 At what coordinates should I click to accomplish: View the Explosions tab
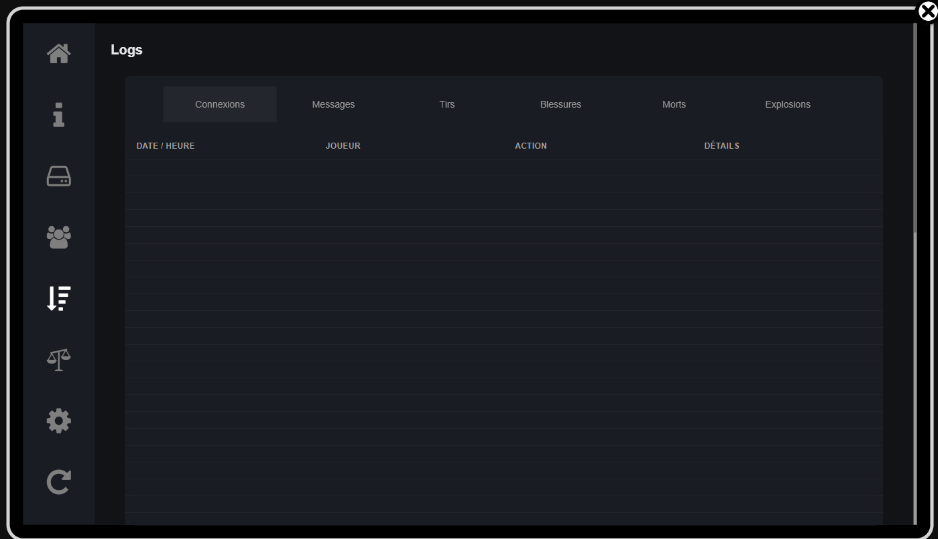(x=787, y=105)
